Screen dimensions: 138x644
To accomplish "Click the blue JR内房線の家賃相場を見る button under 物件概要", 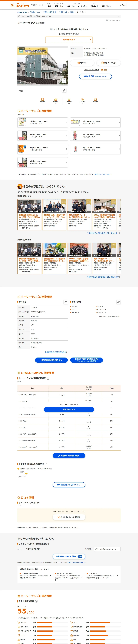I will tap(51, 360).
